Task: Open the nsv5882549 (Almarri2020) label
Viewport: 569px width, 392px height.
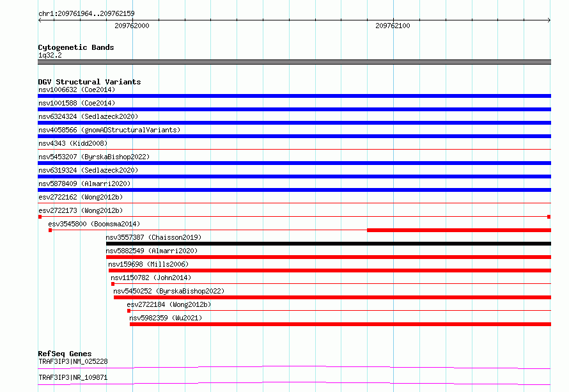Action: (152, 251)
